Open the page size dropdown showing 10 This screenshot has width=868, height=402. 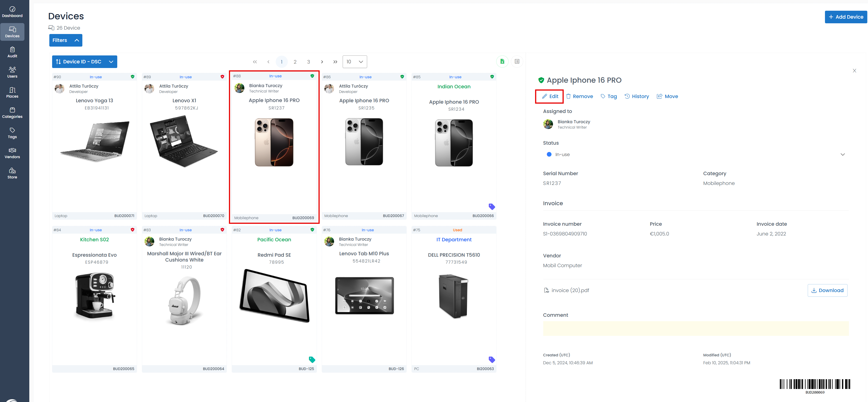pos(355,62)
